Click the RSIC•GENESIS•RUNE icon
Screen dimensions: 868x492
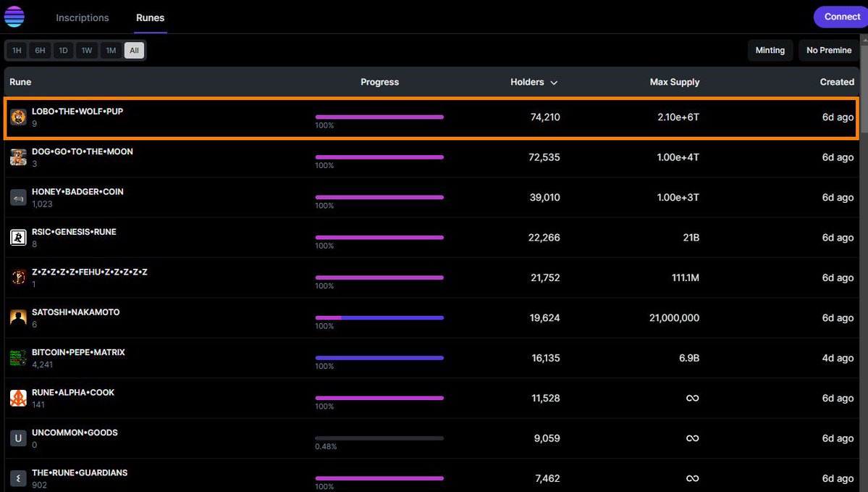click(18, 238)
